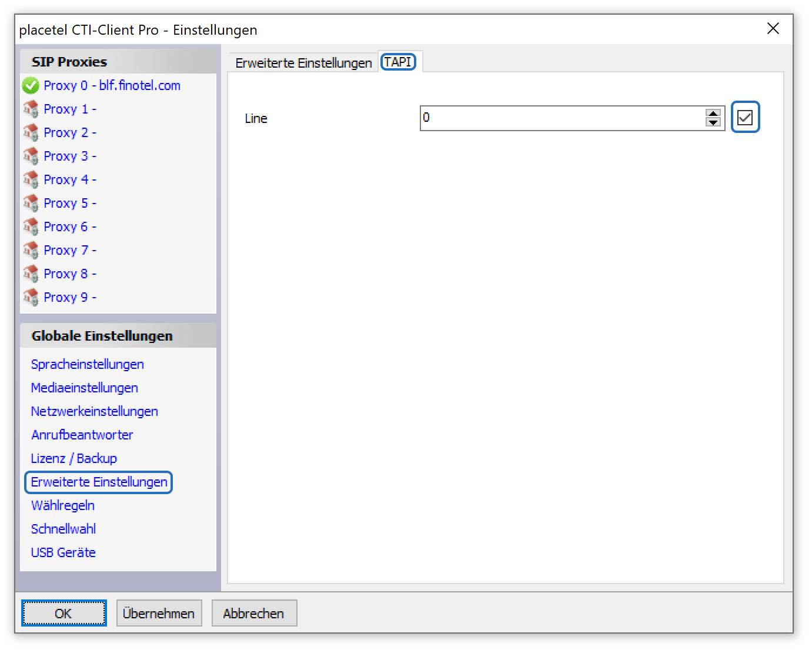This screenshot has height=653, width=812.
Task: Click the Globale Einstellungen panel header
Action: click(118, 336)
